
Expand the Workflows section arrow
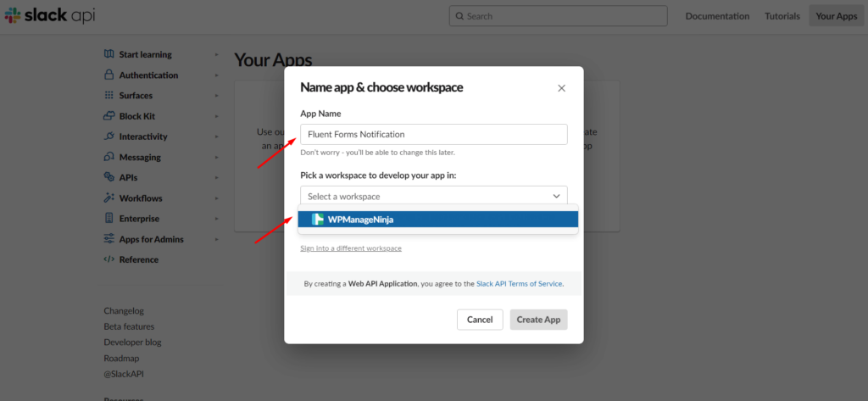[216, 198]
